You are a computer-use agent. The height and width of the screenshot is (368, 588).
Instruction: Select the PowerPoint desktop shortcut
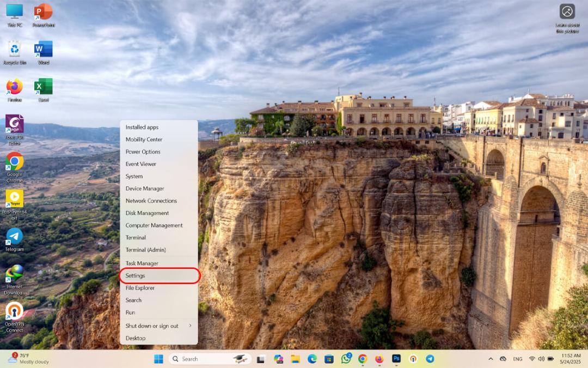44,15
